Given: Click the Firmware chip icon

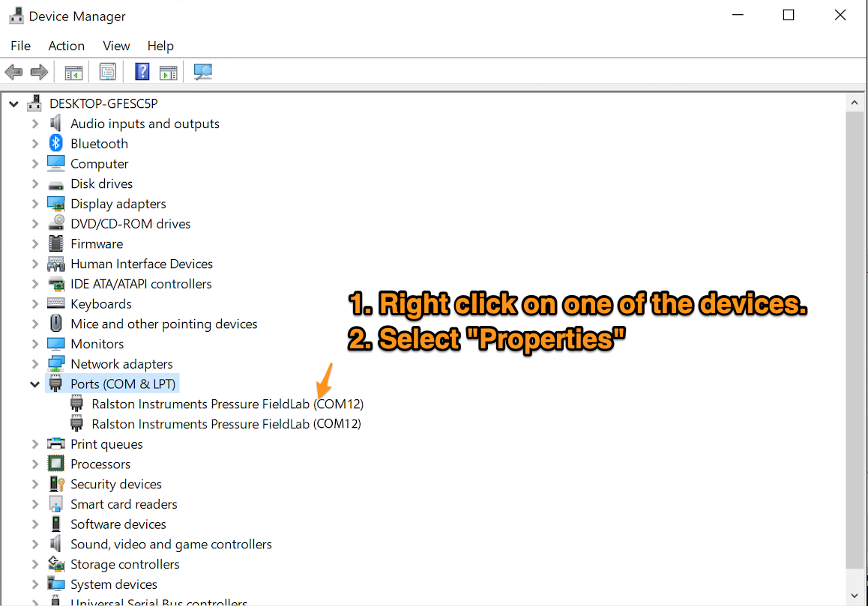Looking at the screenshot, I should click(56, 243).
